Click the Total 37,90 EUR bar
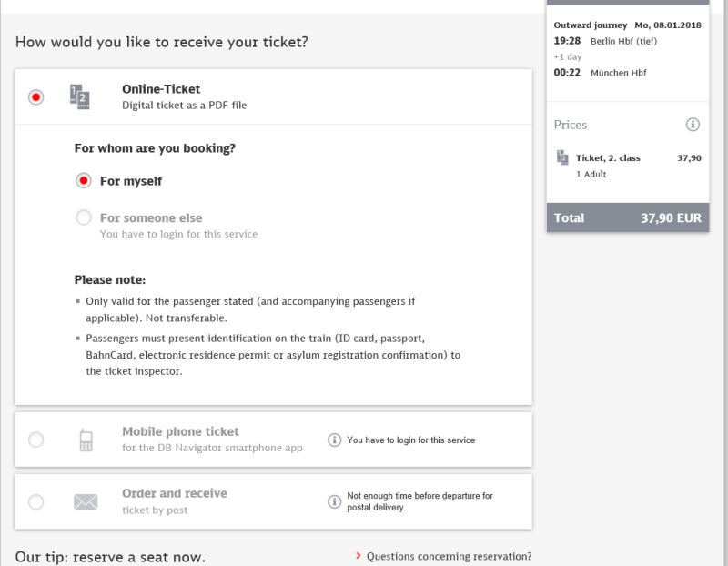This screenshot has width=728, height=566. tap(628, 217)
